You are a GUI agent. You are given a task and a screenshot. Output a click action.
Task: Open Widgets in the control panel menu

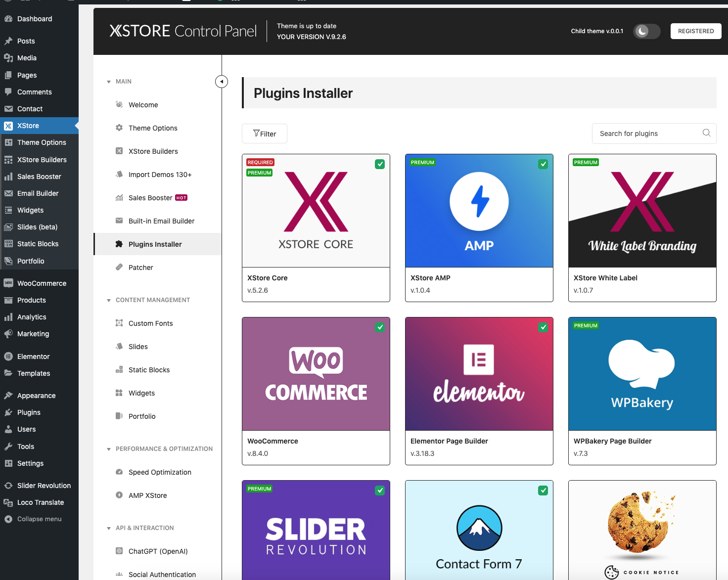coord(141,393)
